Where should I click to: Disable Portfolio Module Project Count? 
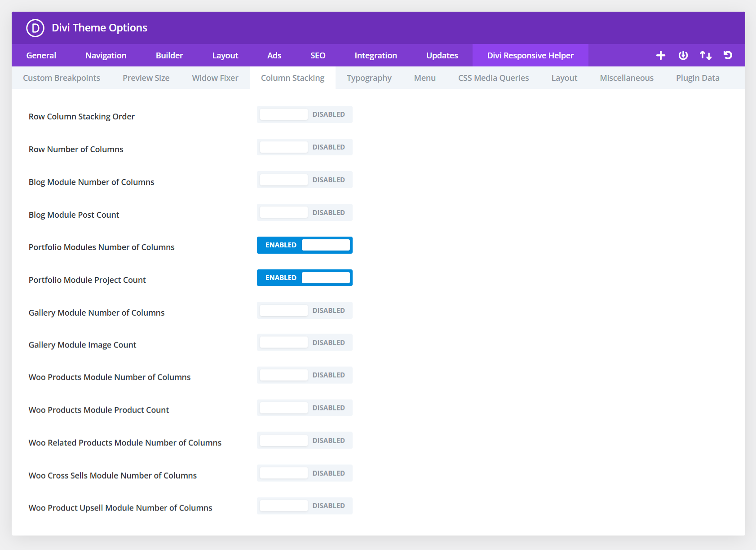pos(305,277)
